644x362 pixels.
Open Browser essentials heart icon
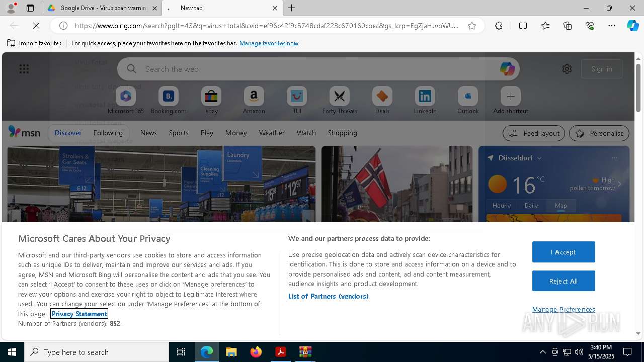pyautogui.click(x=590, y=26)
